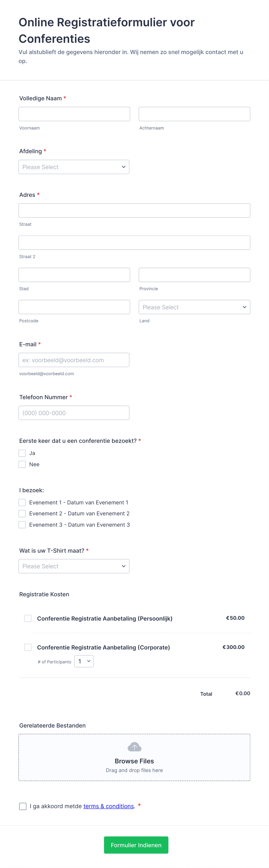
Task: Select Evenement 1 - Datum van Evenement 1
Action: (x=22, y=502)
